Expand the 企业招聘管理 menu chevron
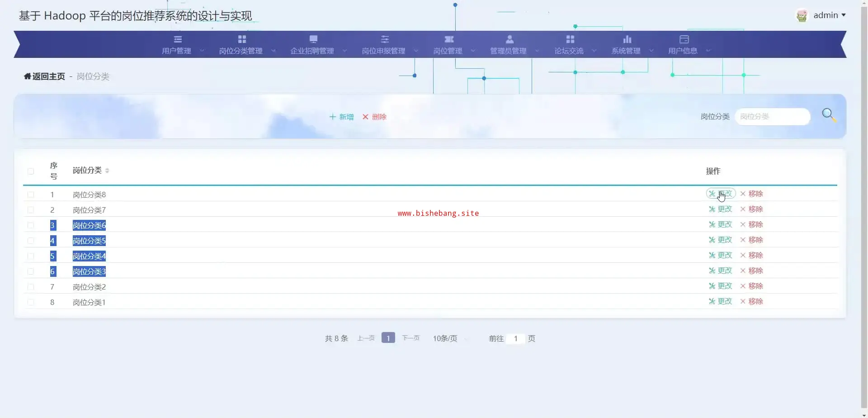Screen dimensions: 868x418 [x=345, y=51]
